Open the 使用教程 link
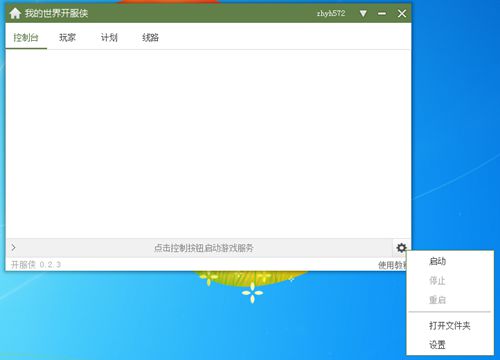The width and height of the screenshot is (500, 360). (392, 265)
